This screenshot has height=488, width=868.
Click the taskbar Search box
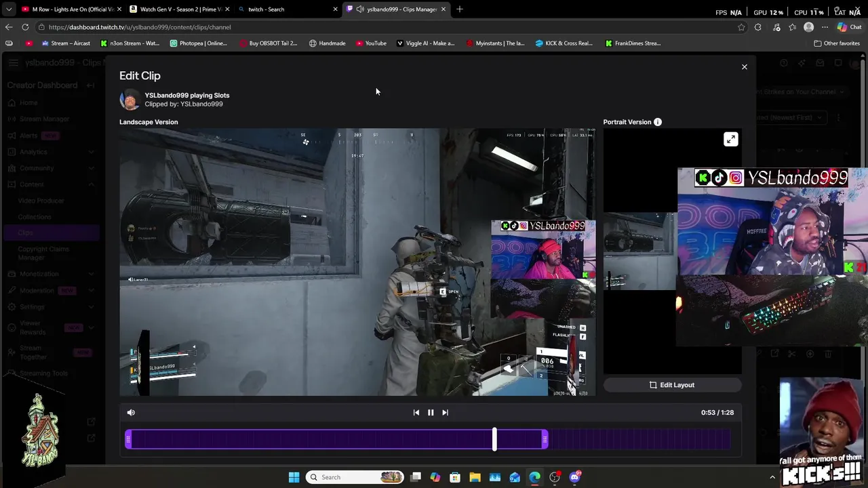pos(354,477)
